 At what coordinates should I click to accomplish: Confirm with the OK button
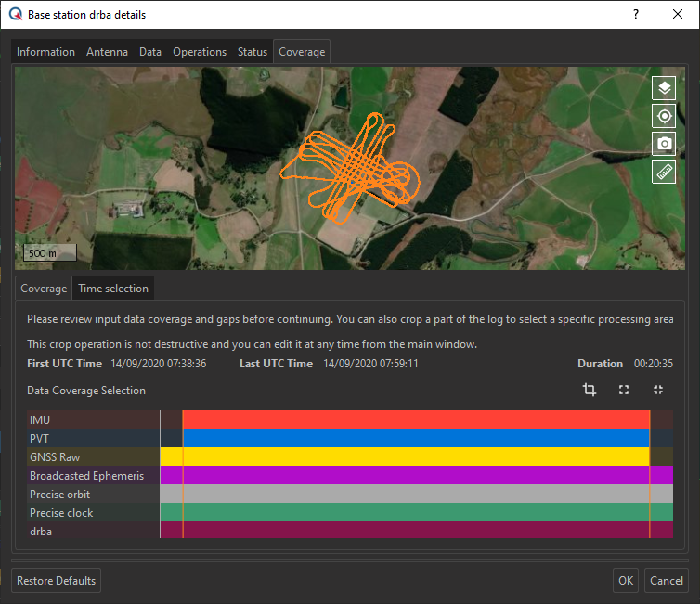(626, 581)
